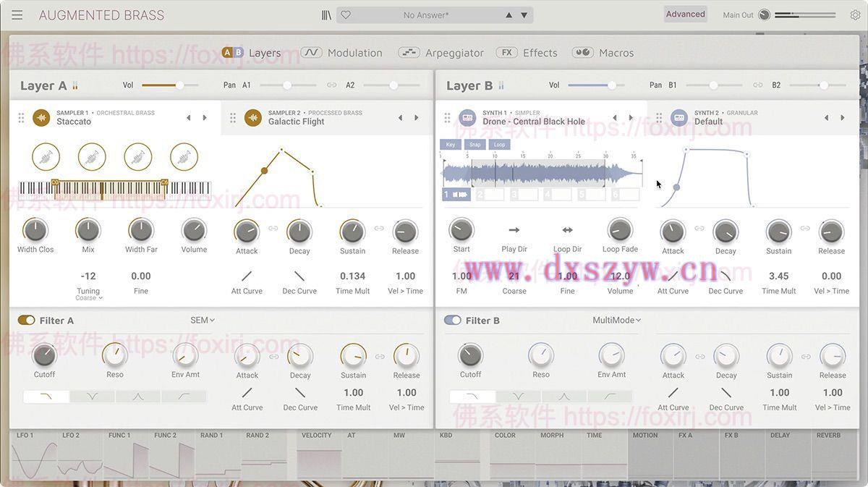The image size is (868, 487).
Task: Select fourth trumpet articulation icon
Action: point(184,156)
